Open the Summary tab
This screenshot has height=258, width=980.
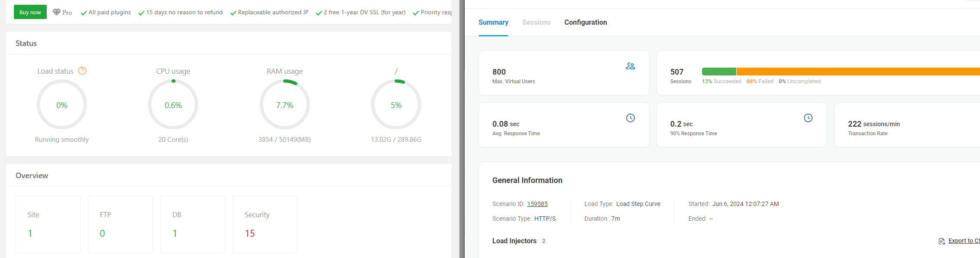[493, 22]
